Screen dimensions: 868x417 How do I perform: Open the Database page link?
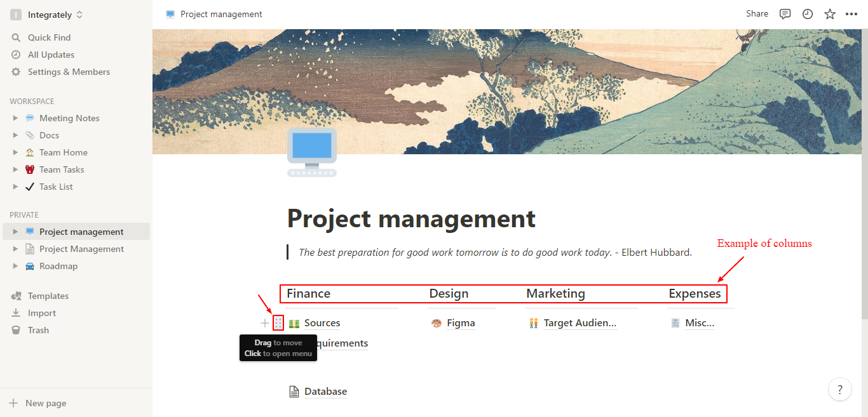325,392
